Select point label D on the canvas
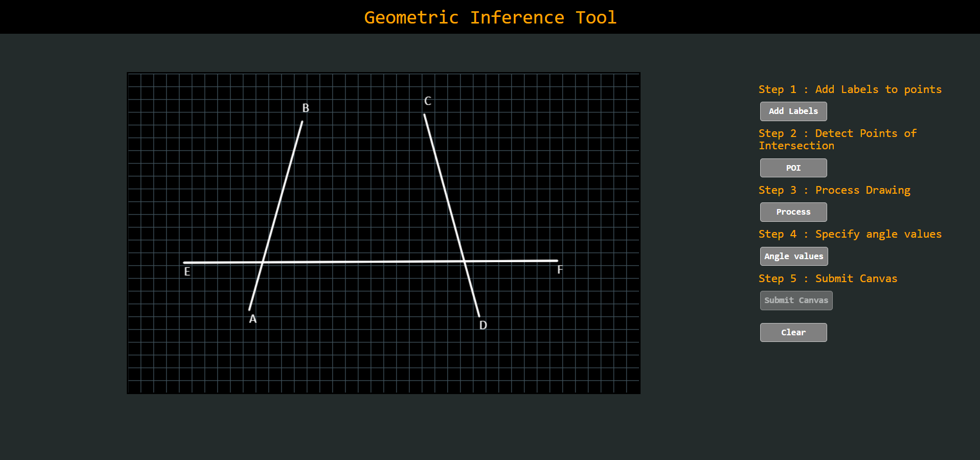Viewport: 980px width, 460px height. tap(483, 325)
